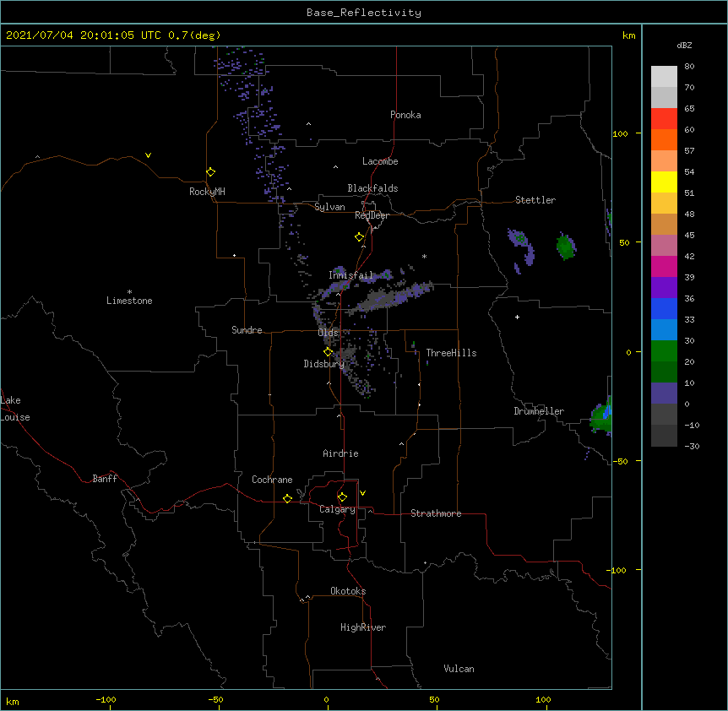Viewport: 728px width, 711px height.
Task: Click the Sylvan label
Action: pos(329,207)
